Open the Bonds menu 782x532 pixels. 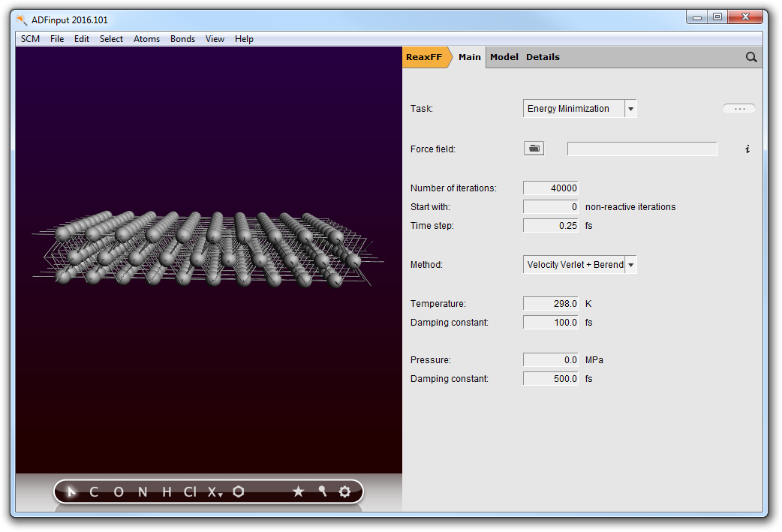point(182,39)
